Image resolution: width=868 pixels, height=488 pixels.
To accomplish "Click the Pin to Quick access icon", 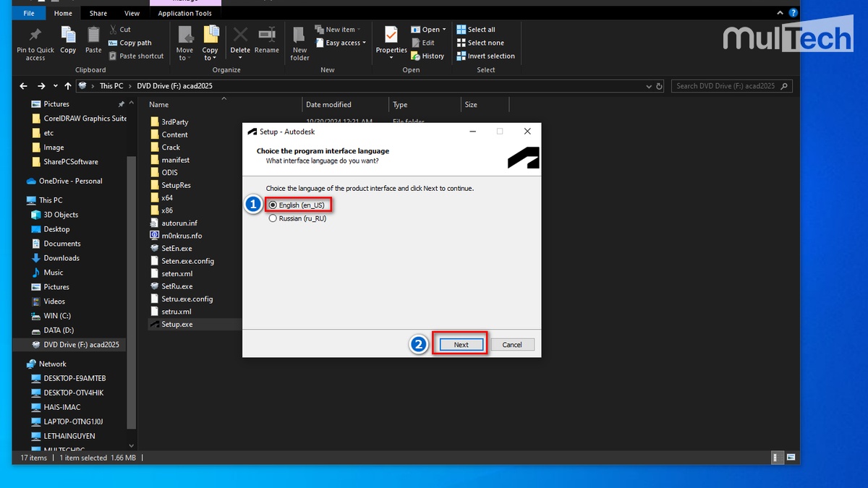I will click(35, 42).
